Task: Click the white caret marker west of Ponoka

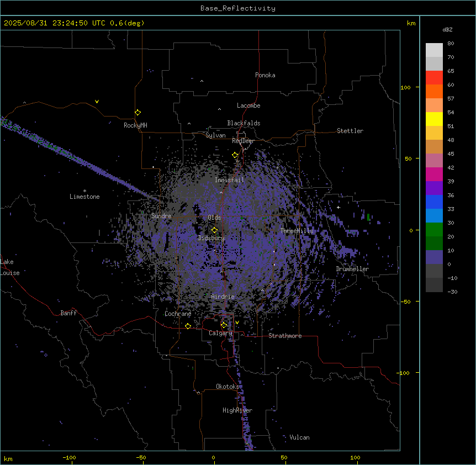Action: (202, 81)
